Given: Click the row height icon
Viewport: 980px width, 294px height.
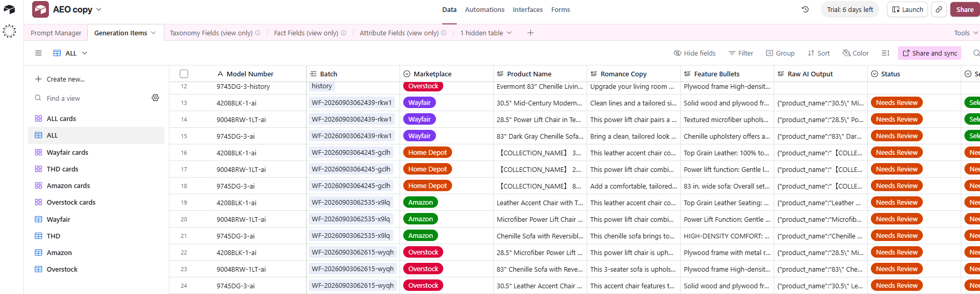Looking at the screenshot, I should click(885, 53).
